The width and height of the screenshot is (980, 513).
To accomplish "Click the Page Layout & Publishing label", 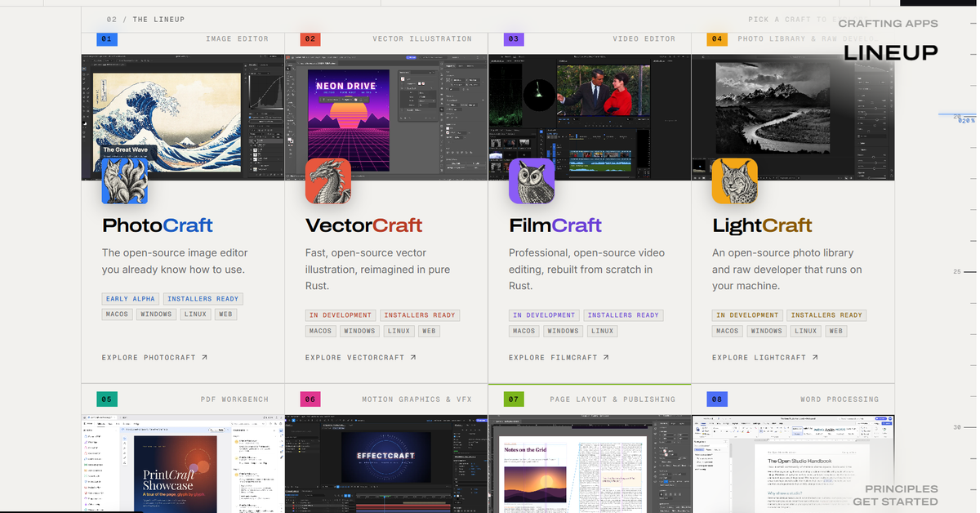I will click(x=612, y=399).
